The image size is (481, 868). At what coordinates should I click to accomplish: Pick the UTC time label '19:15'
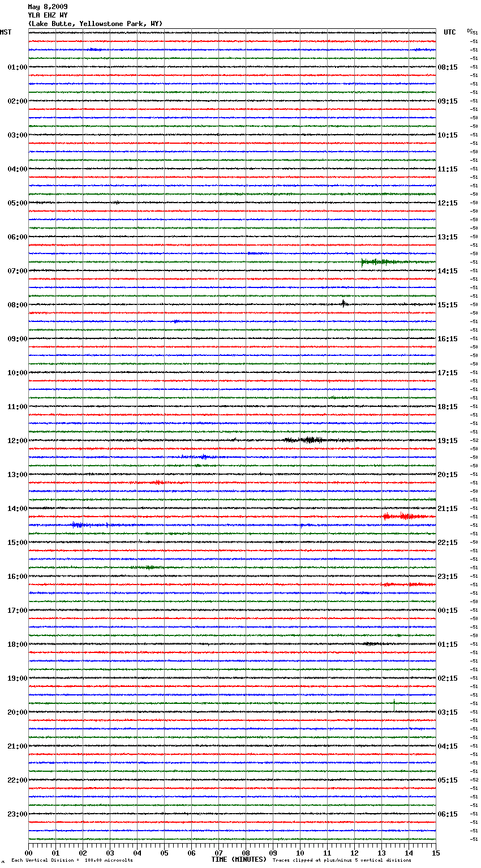point(448,441)
